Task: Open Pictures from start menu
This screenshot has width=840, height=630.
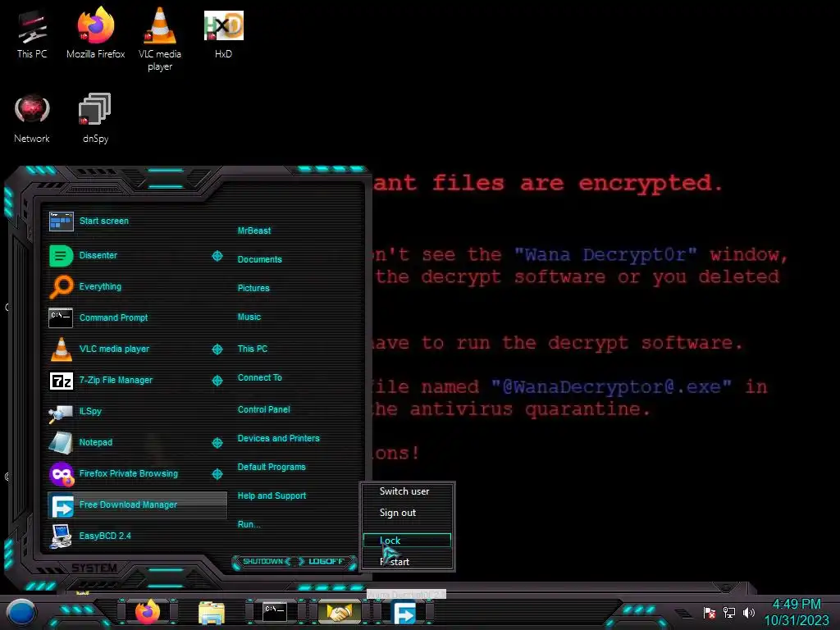Action: (x=253, y=288)
